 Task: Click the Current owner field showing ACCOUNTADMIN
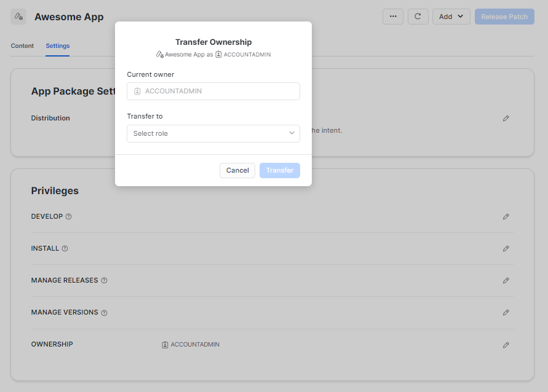click(x=213, y=91)
